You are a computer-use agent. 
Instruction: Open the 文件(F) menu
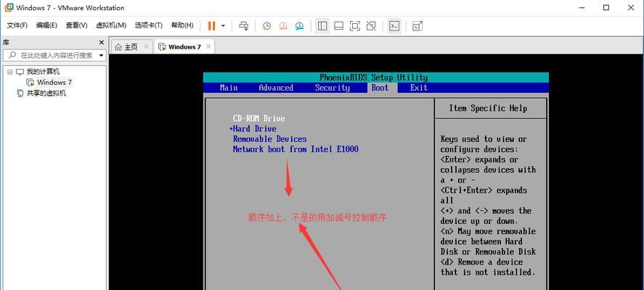click(x=17, y=25)
